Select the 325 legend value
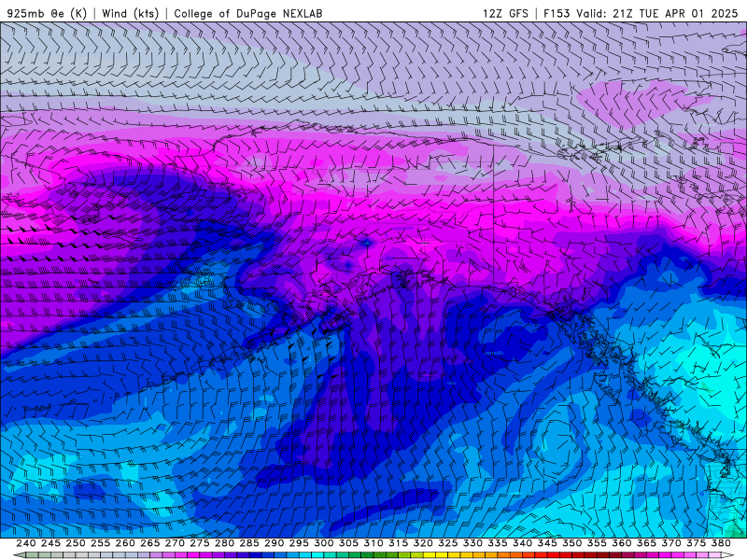The width and height of the screenshot is (747, 560). pos(448,543)
